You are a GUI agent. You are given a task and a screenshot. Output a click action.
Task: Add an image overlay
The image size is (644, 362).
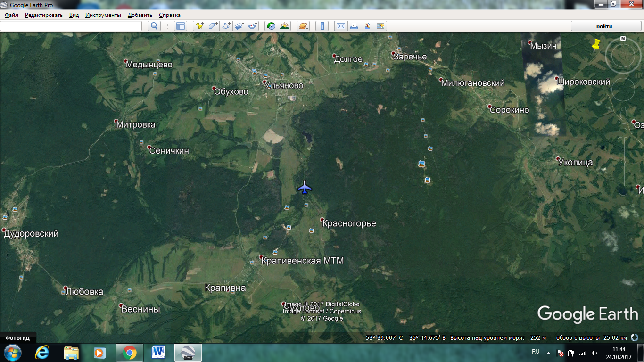coord(239,26)
